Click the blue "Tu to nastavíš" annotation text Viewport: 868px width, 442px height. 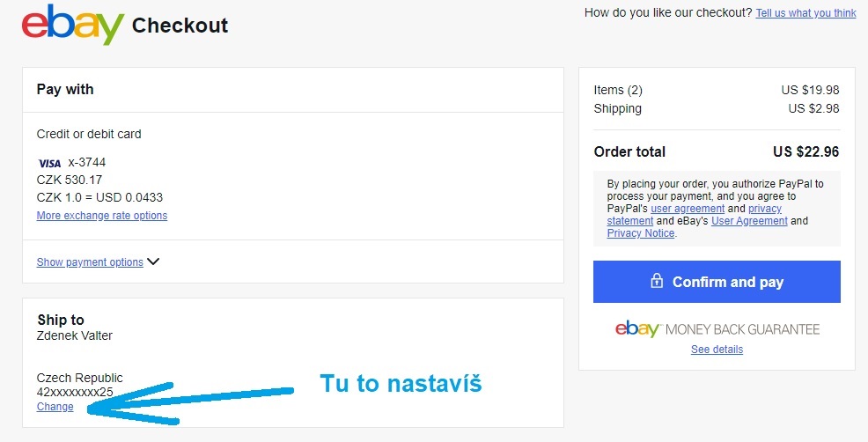coord(401,384)
